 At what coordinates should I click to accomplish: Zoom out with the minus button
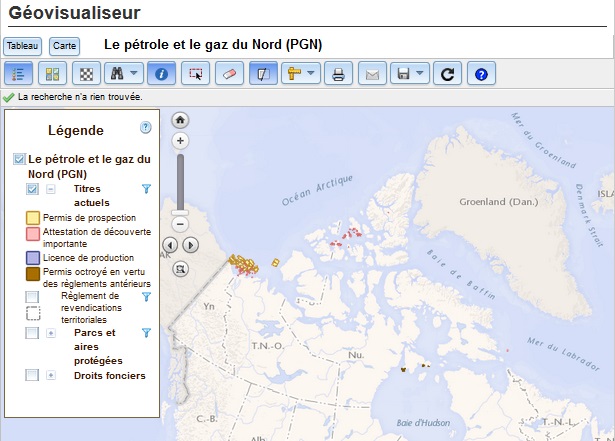[x=180, y=224]
